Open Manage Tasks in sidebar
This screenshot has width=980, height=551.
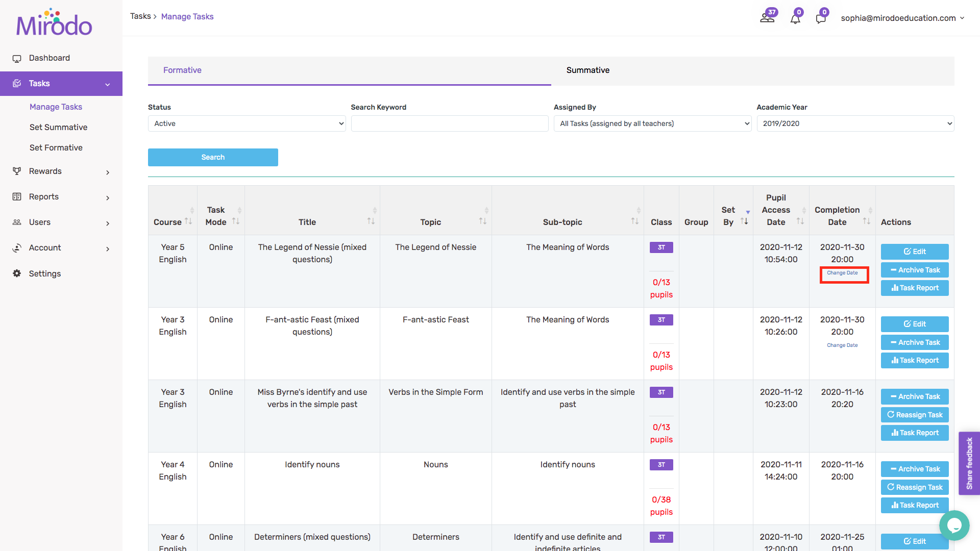coord(56,107)
